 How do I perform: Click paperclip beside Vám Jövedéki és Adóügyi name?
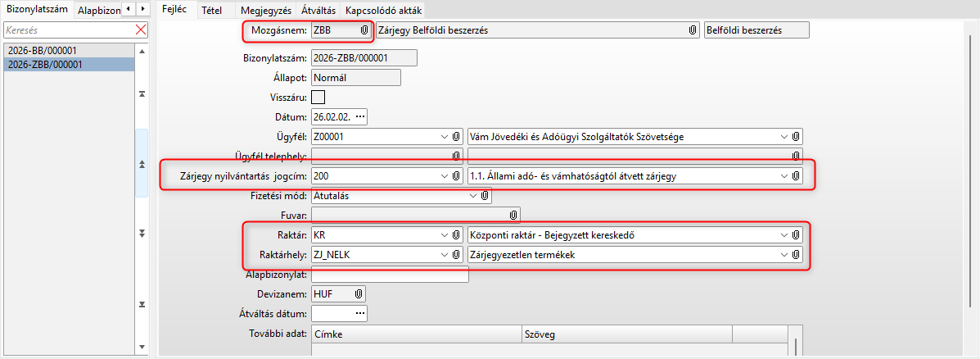pyautogui.click(x=796, y=136)
